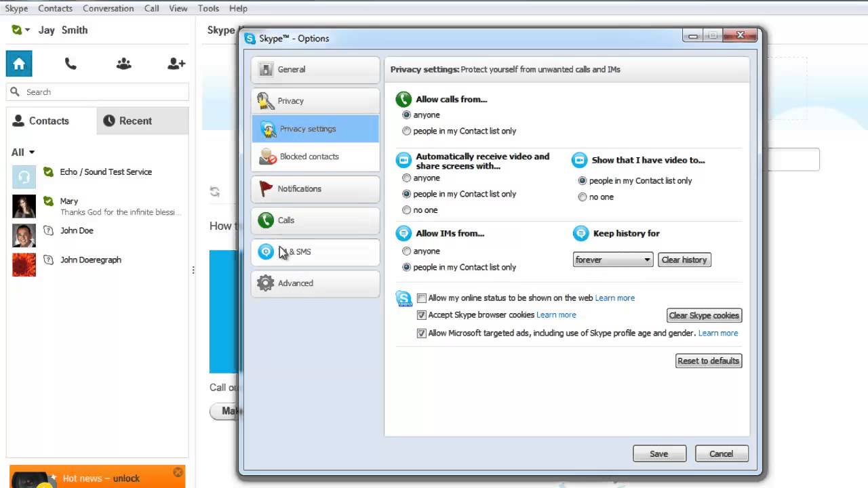Open the Help menu

(238, 8)
